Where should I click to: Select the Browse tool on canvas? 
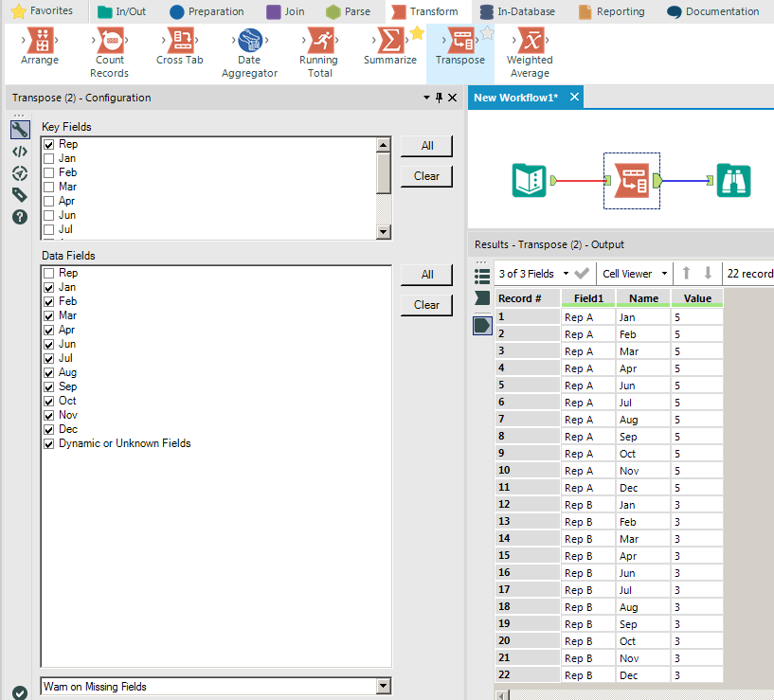(x=733, y=180)
